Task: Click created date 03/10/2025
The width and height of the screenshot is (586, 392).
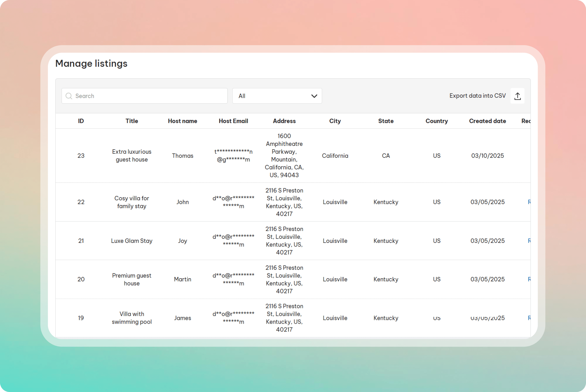Action: click(487, 156)
